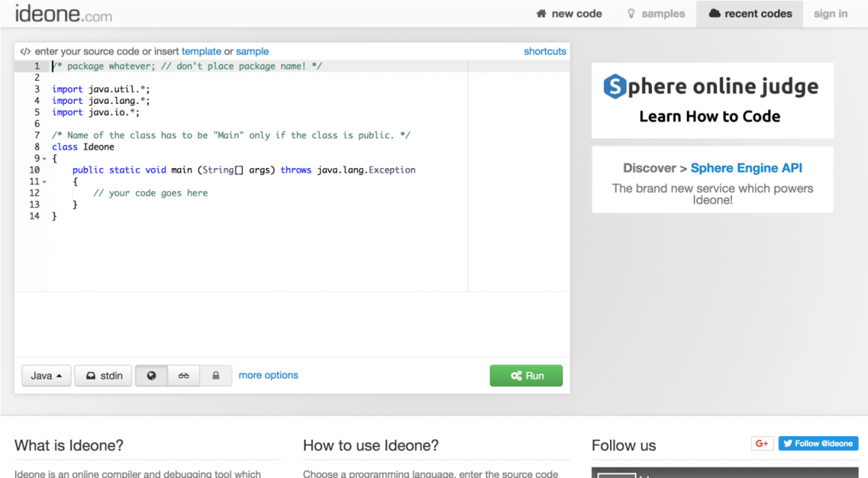868x478 pixels.
Task: Open stdin input panel
Action: coord(103,376)
